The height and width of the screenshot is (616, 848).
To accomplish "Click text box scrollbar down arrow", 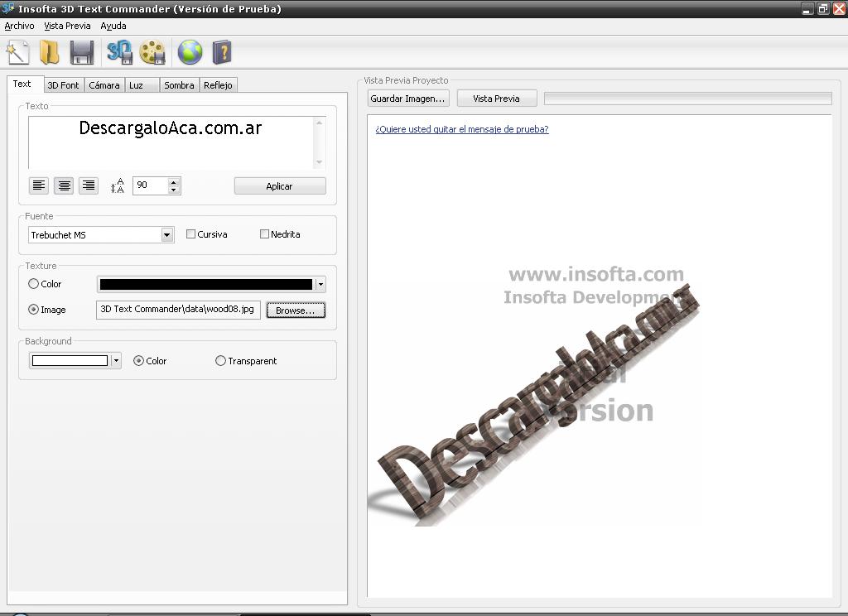I will (x=319, y=163).
